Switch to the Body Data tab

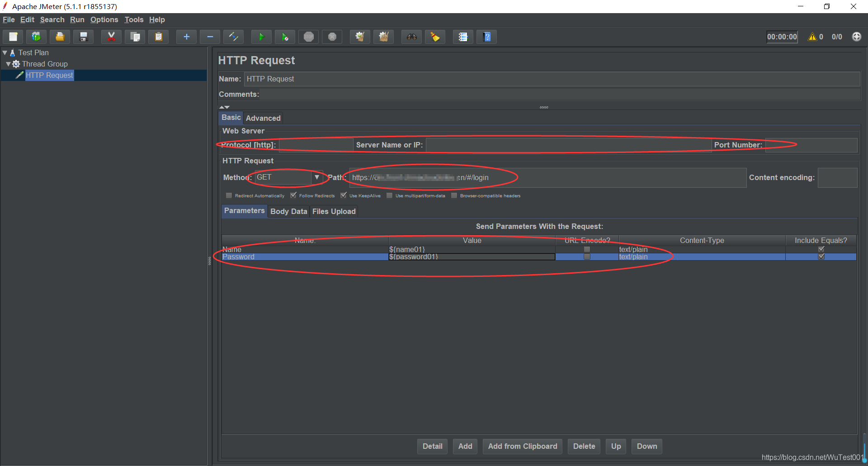point(288,211)
